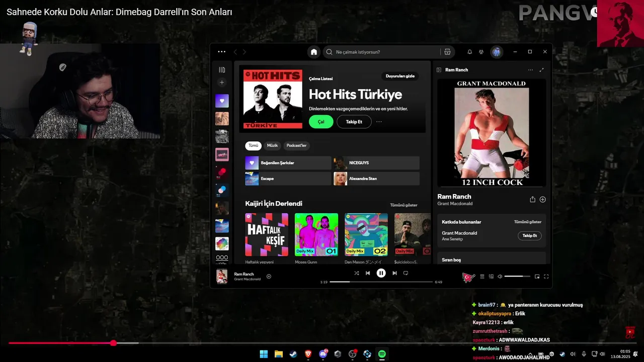Open Friend Activity icon next to bell
644x362 pixels.
(x=481, y=52)
